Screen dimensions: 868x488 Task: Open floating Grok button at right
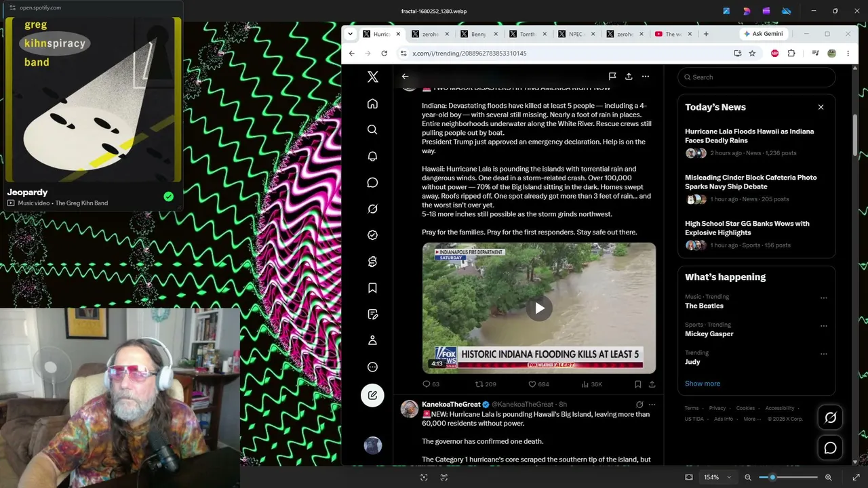830,418
